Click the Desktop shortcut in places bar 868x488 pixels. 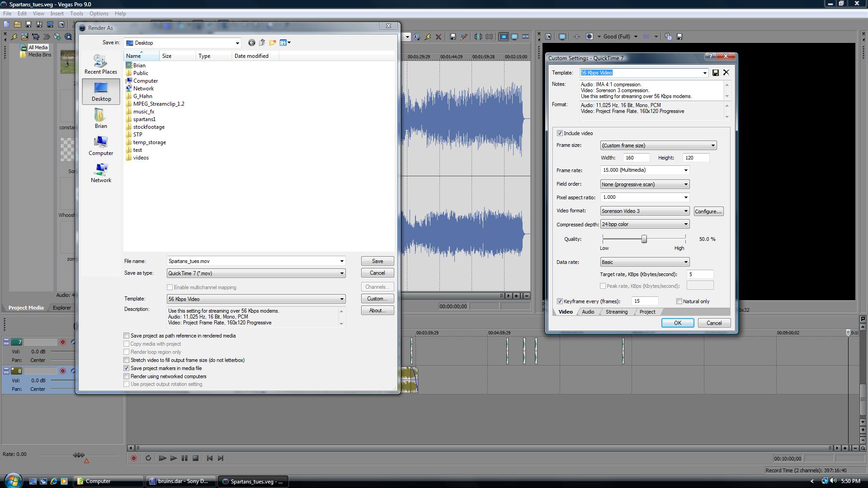coord(101,91)
